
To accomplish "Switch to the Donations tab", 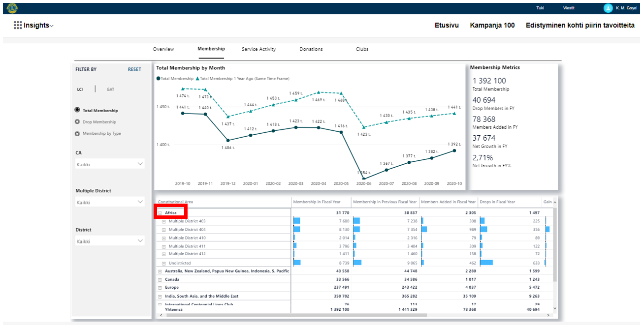I will click(x=311, y=49).
